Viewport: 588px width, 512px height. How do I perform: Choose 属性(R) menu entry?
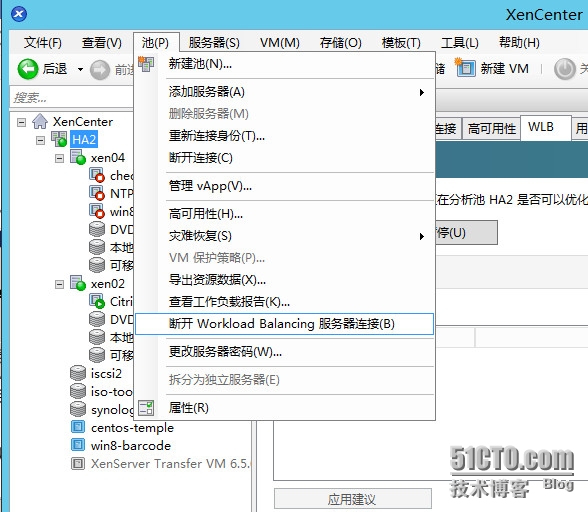coord(284,408)
